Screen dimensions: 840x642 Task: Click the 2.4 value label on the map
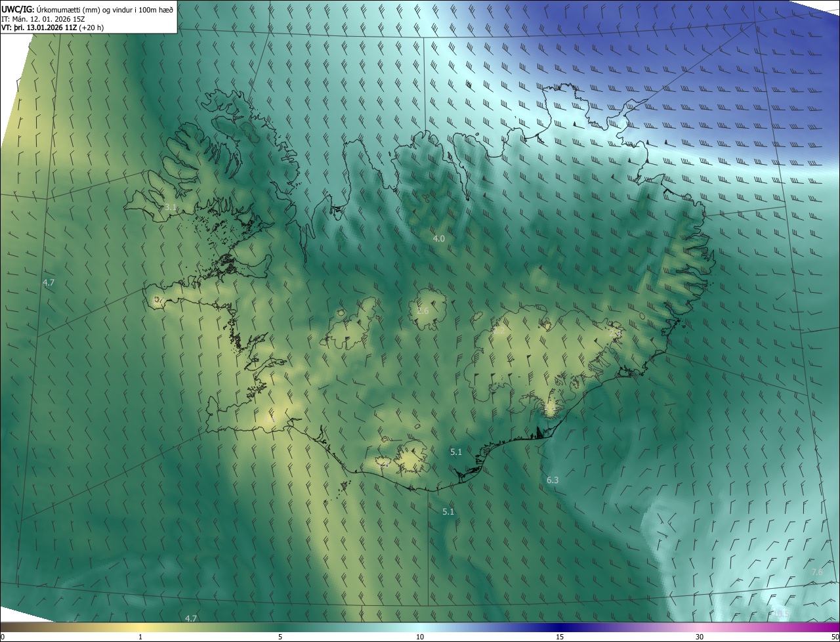pos(615,333)
